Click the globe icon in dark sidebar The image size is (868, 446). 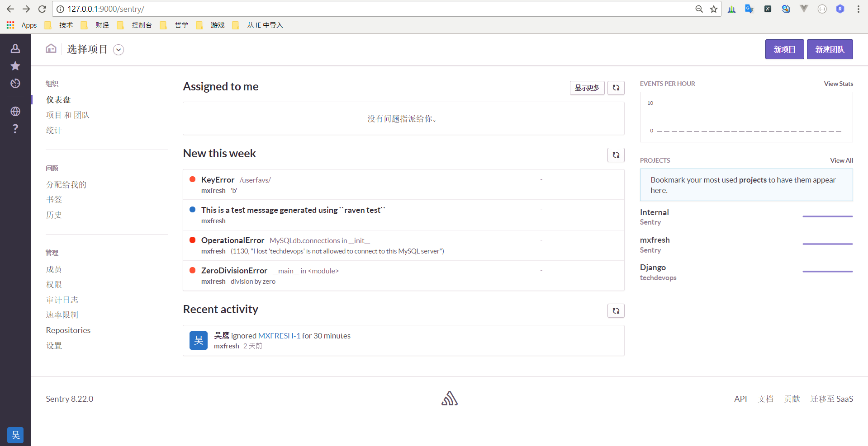click(x=15, y=111)
